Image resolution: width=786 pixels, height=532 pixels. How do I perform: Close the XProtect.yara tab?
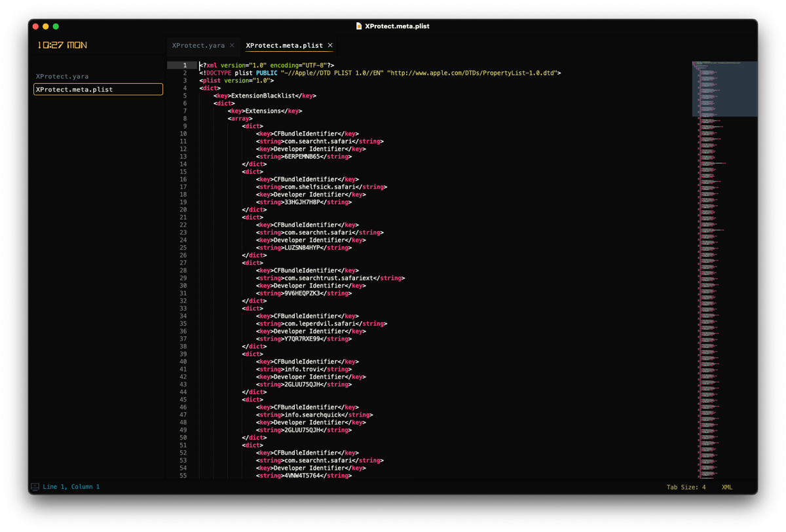[232, 45]
